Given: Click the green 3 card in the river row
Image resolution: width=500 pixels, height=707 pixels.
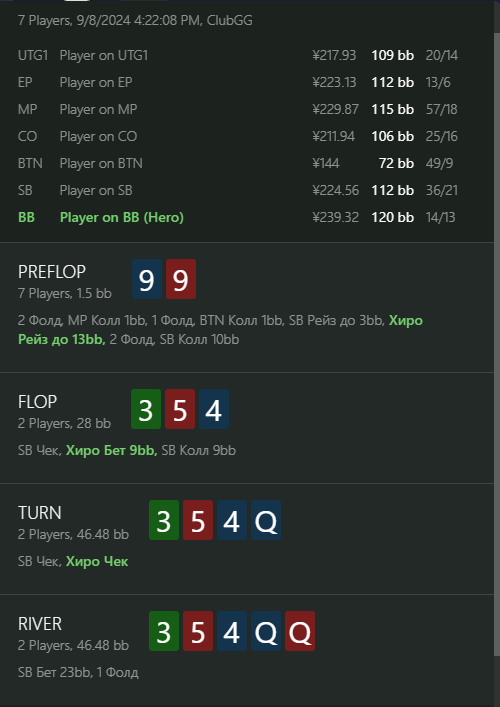Looking at the screenshot, I should pyautogui.click(x=164, y=631).
